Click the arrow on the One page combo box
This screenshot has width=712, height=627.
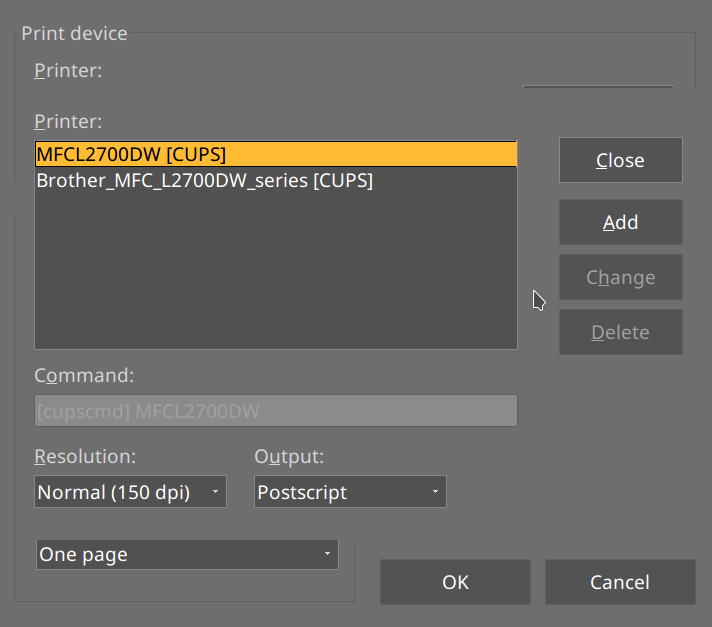pos(326,554)
